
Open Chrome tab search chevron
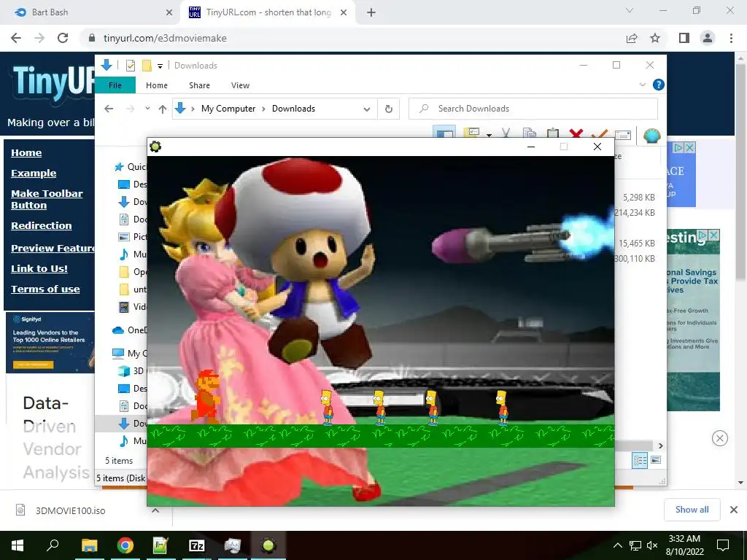[630, 10]
